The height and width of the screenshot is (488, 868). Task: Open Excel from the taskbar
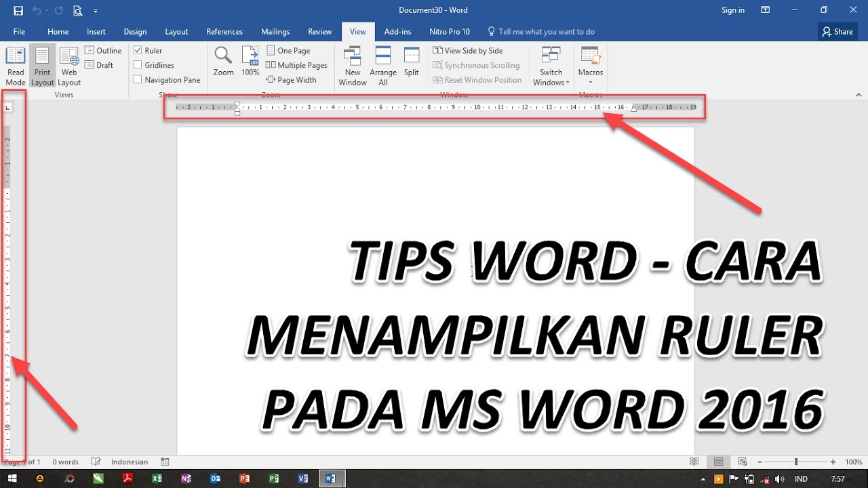point(157,479)
